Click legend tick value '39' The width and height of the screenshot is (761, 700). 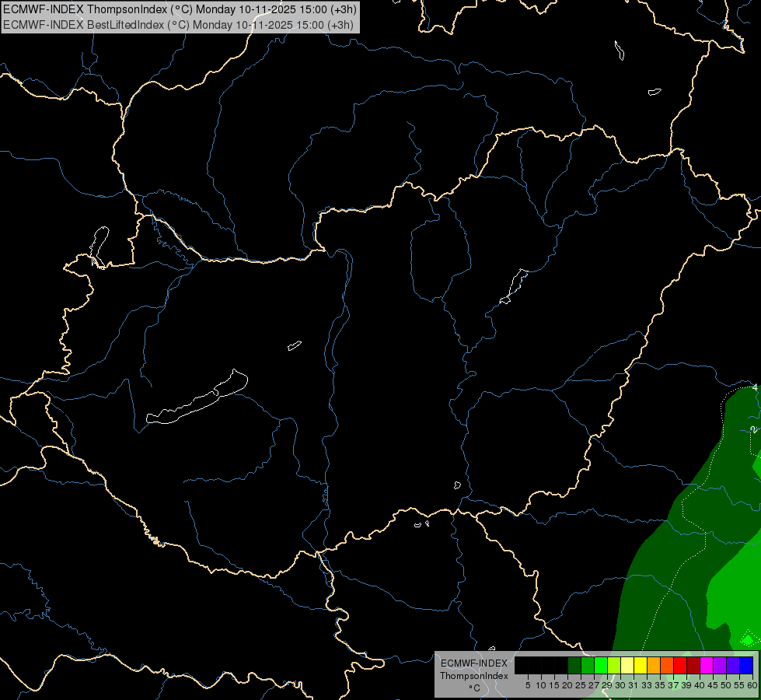coord(686,685)
